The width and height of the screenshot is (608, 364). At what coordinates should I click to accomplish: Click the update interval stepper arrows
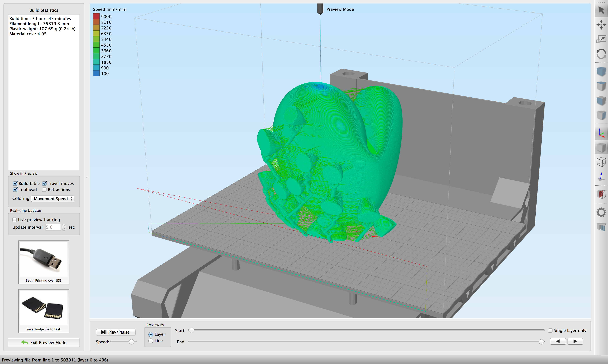[x=64, y=227]
